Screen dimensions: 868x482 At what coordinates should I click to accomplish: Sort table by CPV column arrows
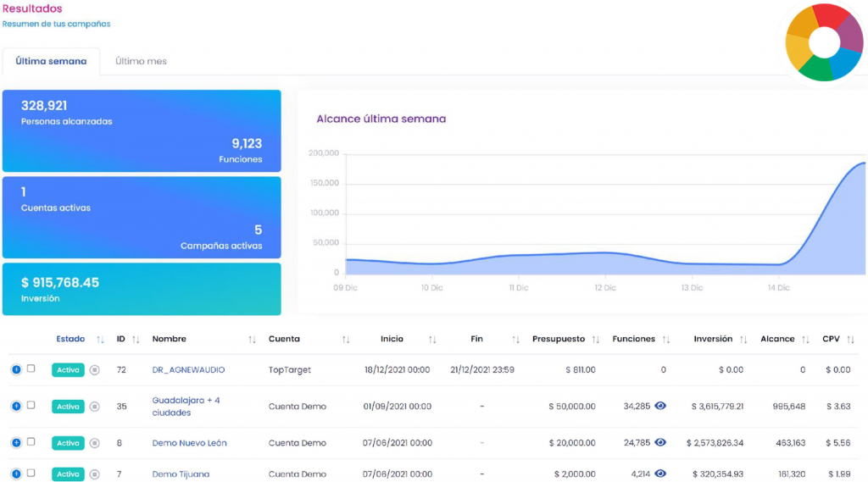click(x=849, y=340)
